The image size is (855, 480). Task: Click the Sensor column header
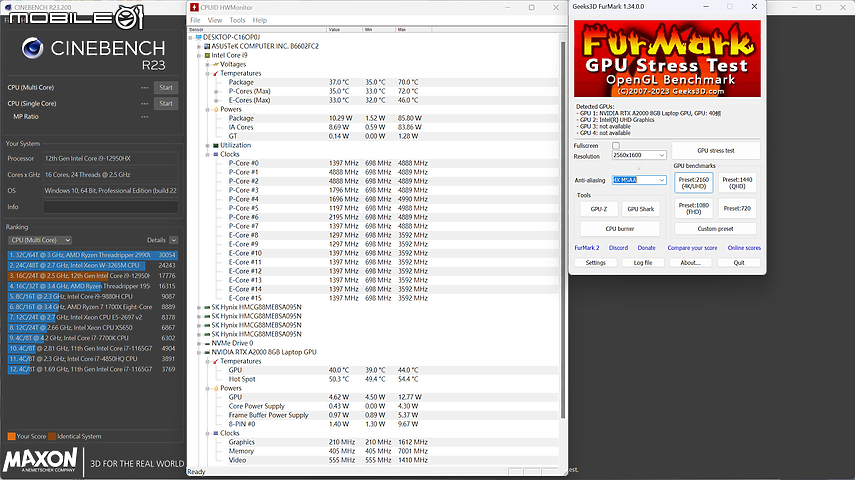(x=257, y=29)
